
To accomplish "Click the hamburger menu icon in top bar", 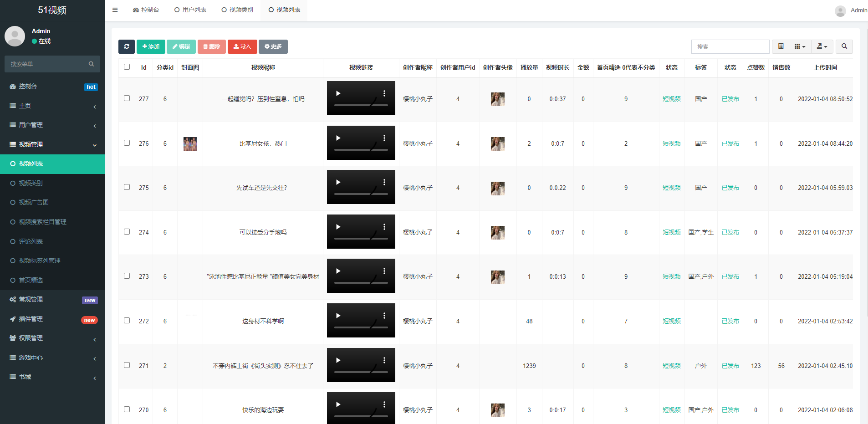I will point(115,10).
